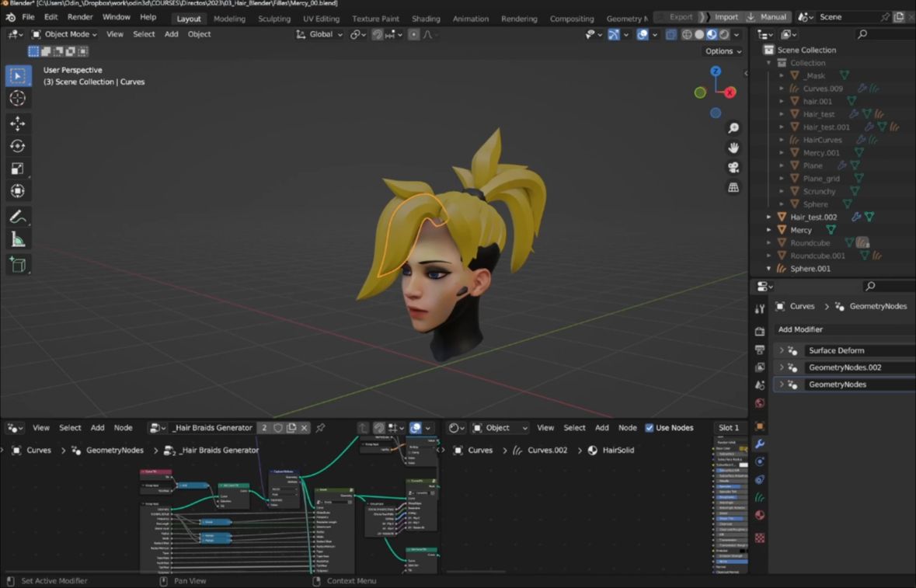Switch to solid viewport shading
Screen dimensions: 916x588
point(699,34)
